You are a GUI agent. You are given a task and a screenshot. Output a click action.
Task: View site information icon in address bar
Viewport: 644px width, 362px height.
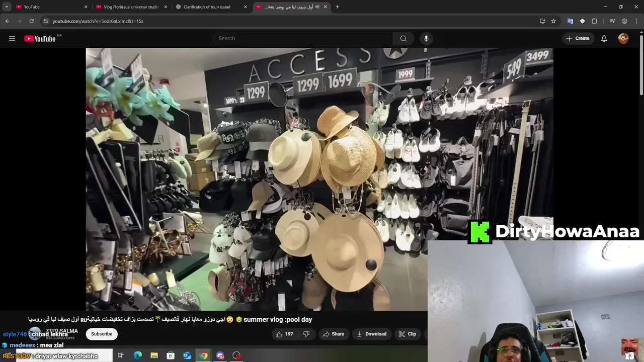46,21
